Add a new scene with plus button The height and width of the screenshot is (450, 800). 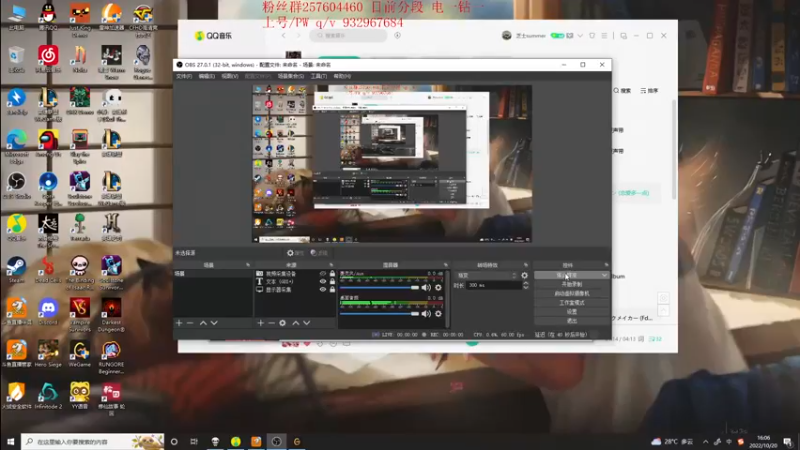coord(179,323)
